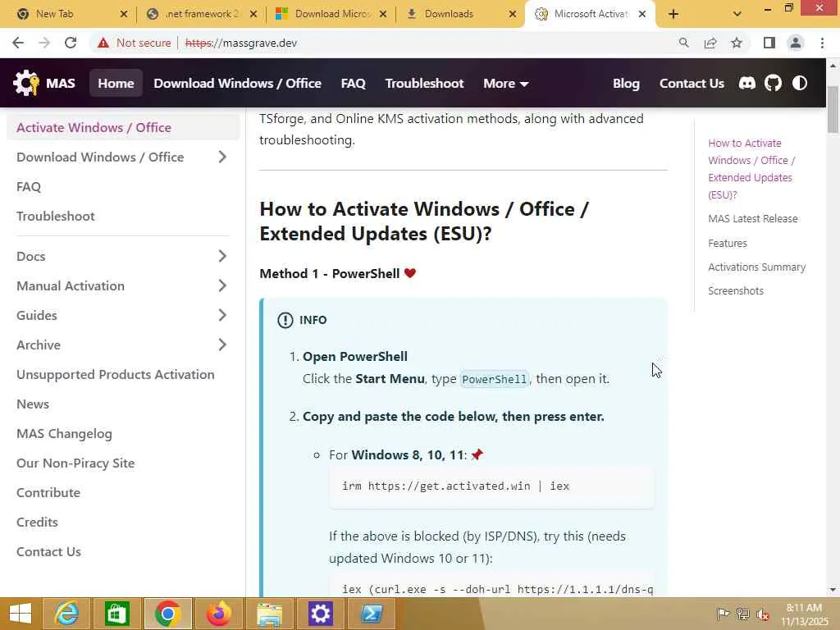
Task: Open Chrome three-dot menu
Action: [822, 43]
